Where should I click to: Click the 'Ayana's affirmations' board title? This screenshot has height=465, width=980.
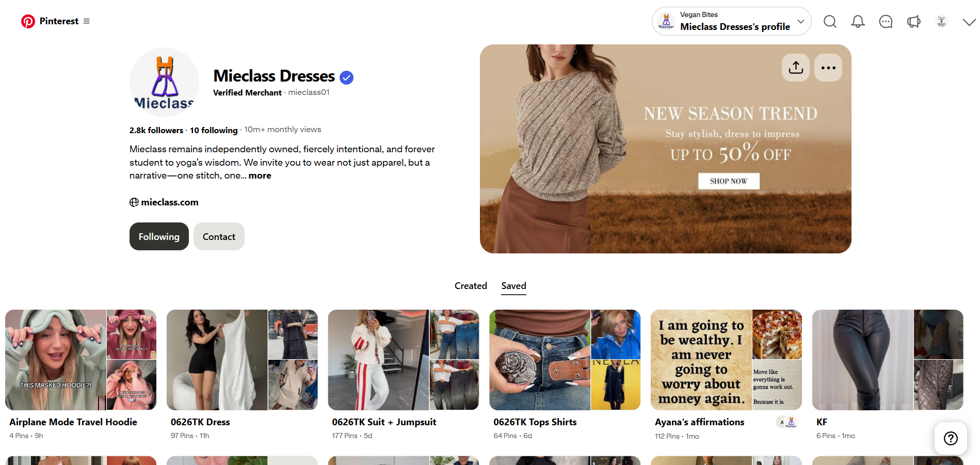tap(700, 422)
